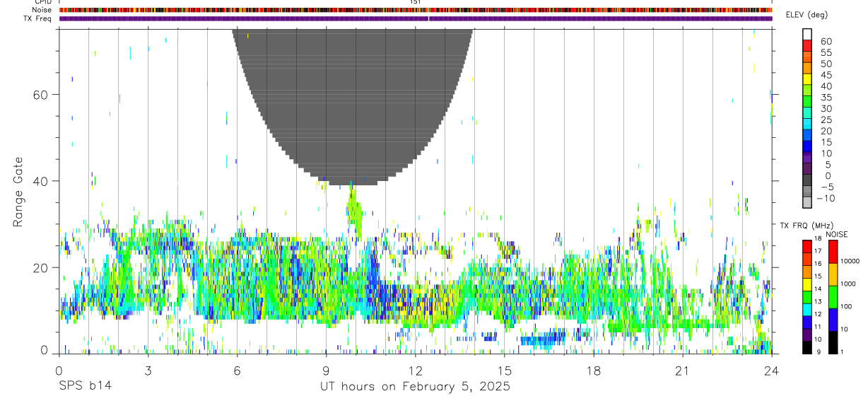Image resolution: width=868 pixels, height=401 pixels.
Task: Select the cyan swatch in TX FRQ colorbar
Action: 807,310
